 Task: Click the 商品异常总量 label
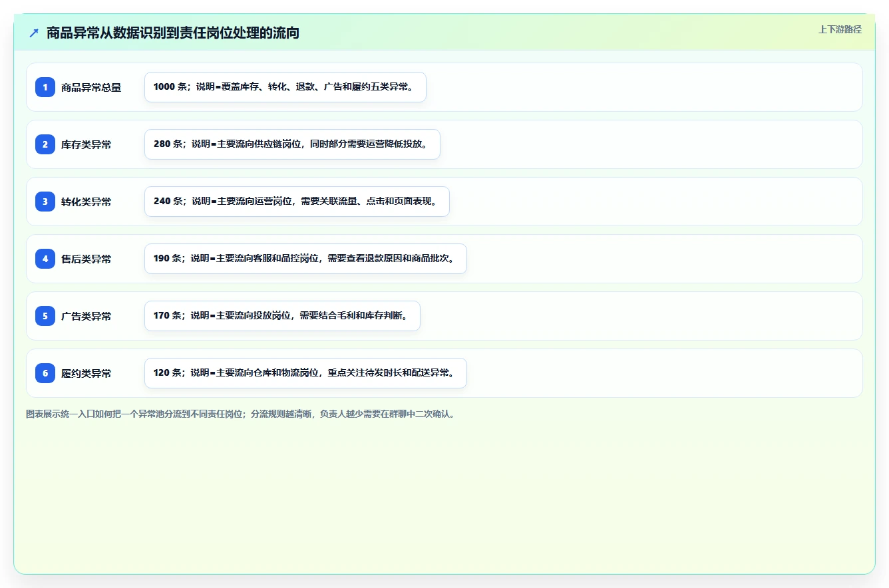coord(91,87)
